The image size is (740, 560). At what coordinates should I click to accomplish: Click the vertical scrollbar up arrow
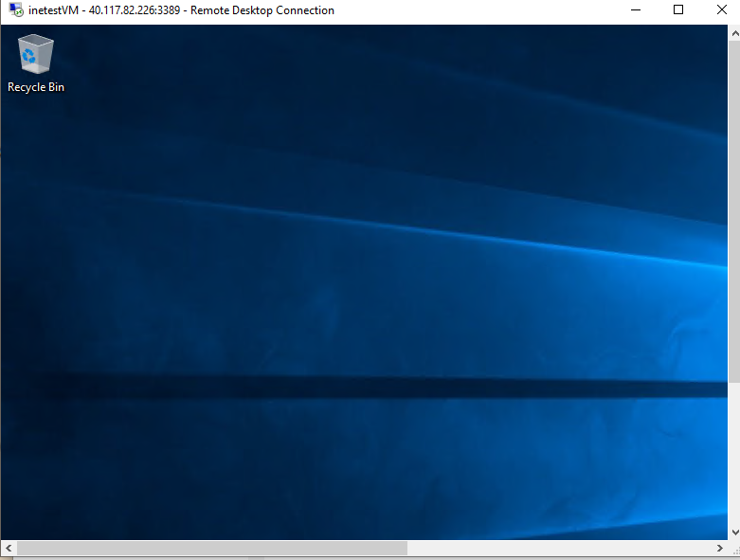734,32
